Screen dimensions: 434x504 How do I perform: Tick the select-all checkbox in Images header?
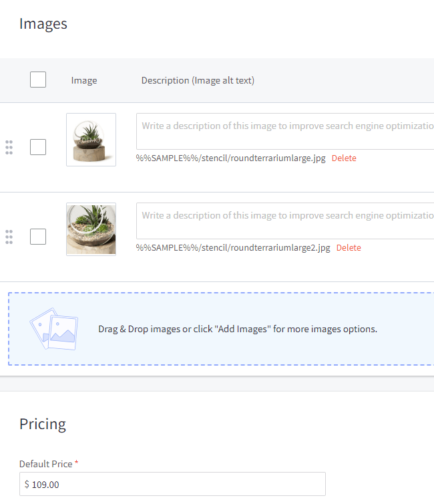coord(38,80)
